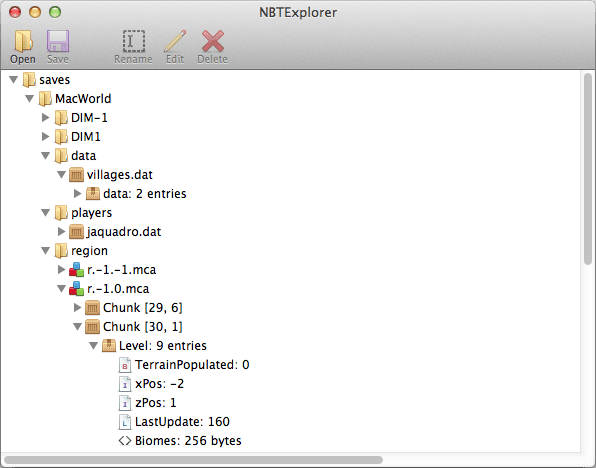
Task: Expand the DIM1 folder
Action: [x=46, y=136]
